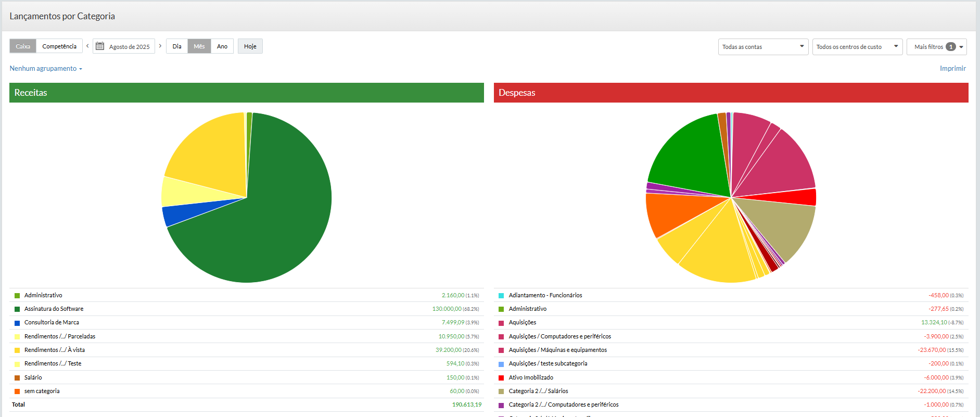This screenshot has height=417, width=980.
Task: Click Ativo Imobilizado red swatch
Action: point(501,378)
